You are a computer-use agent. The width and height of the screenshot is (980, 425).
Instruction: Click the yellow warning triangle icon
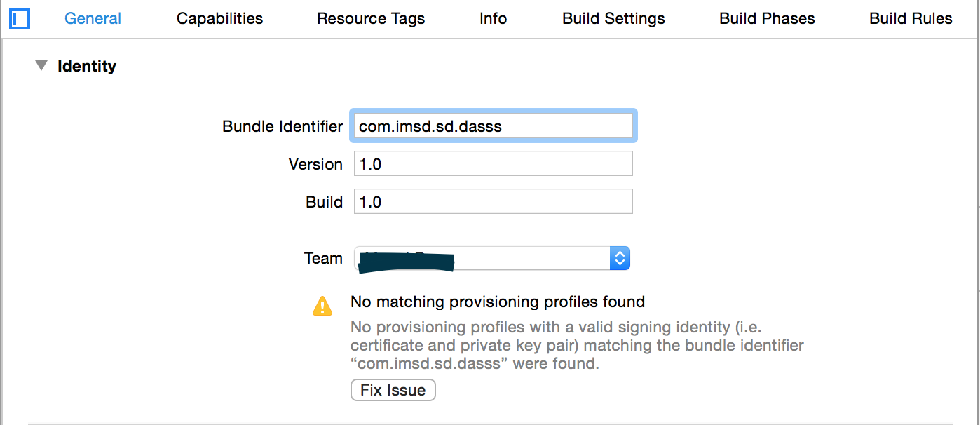(x=322, y=306)
